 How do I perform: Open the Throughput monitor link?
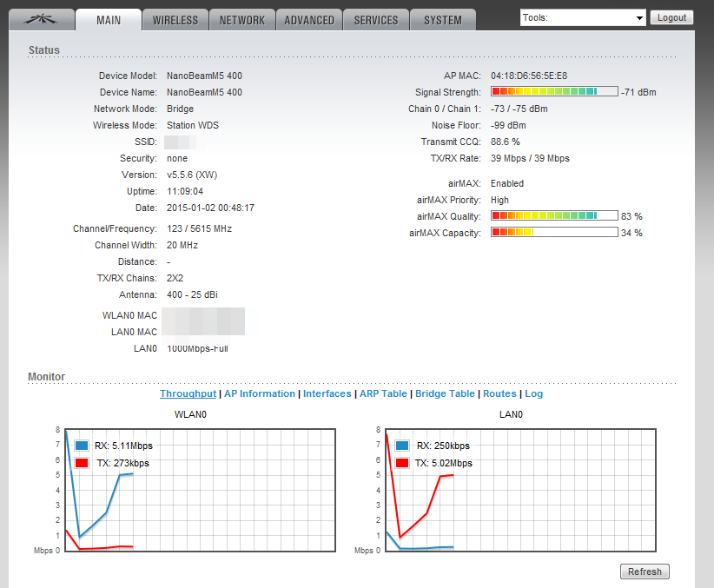pos(188,393)
